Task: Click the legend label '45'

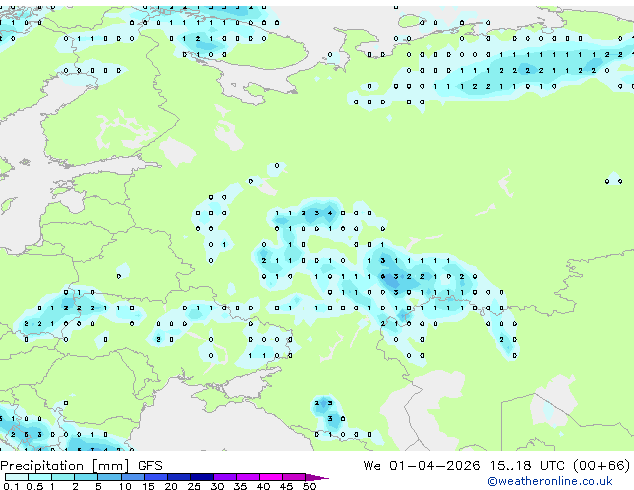Action: point(286,486)
